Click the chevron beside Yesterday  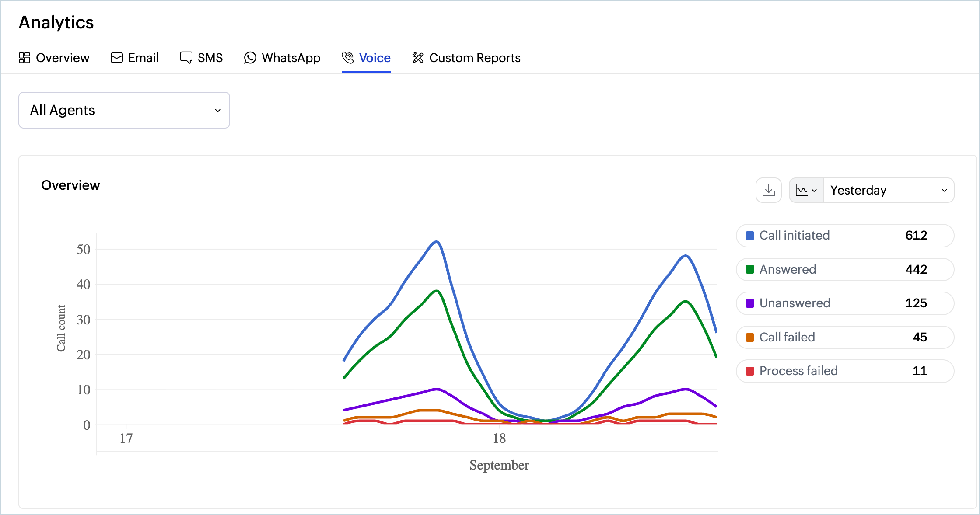pos(945,191)
